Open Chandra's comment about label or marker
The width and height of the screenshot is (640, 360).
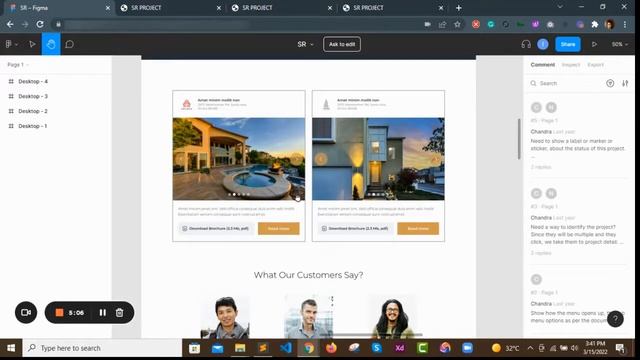click(578, 137)
